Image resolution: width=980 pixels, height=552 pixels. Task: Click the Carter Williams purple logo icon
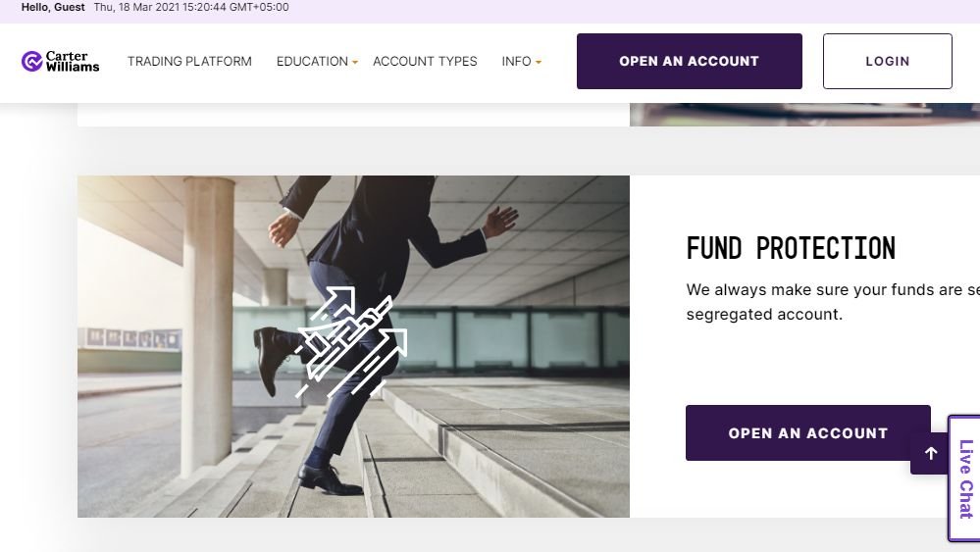click(31, 61)
